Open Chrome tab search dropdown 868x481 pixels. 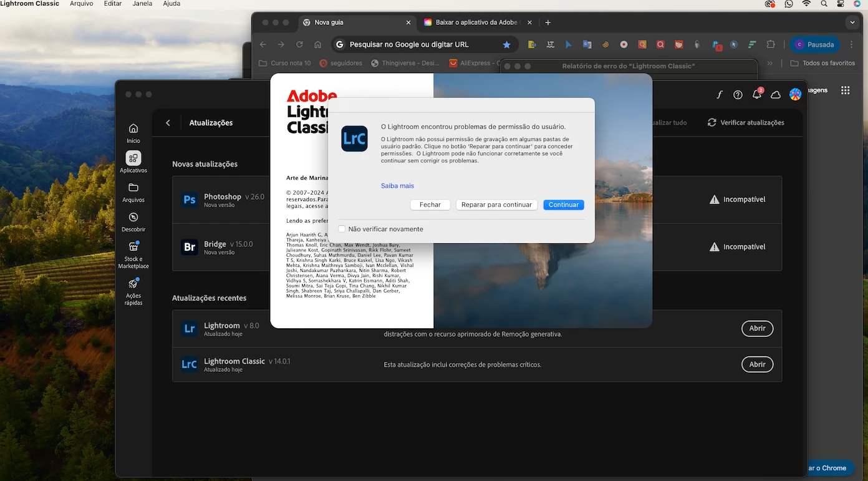pyautogui.click(x=852, y=22)
